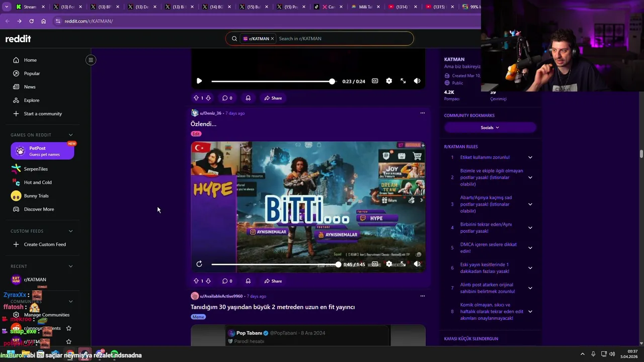Share the top post
Image resolution: width=644 pixels, height=362 pixels.
pos(273,98)
